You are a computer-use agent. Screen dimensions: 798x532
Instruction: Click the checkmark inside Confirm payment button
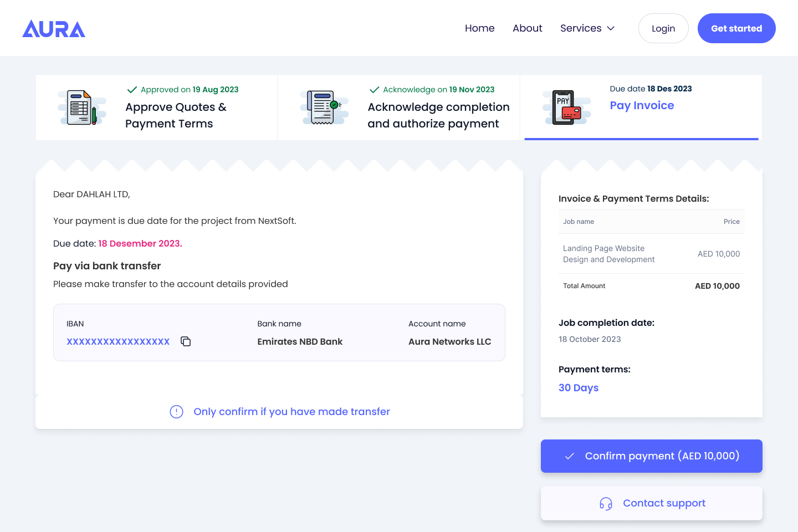pos(569,456)
